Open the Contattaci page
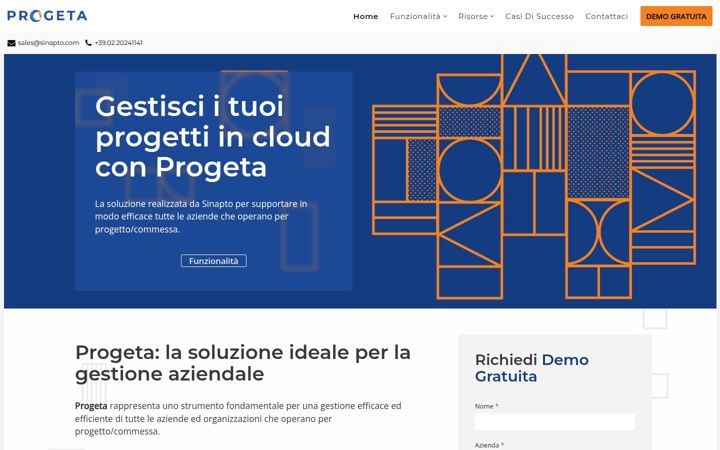Image resolution: width=720 pixels, height=450 pixels. [607, 16]
